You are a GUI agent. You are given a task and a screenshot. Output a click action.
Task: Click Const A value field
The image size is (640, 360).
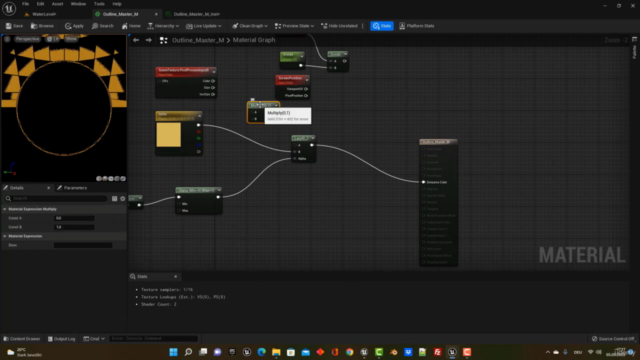74,218
